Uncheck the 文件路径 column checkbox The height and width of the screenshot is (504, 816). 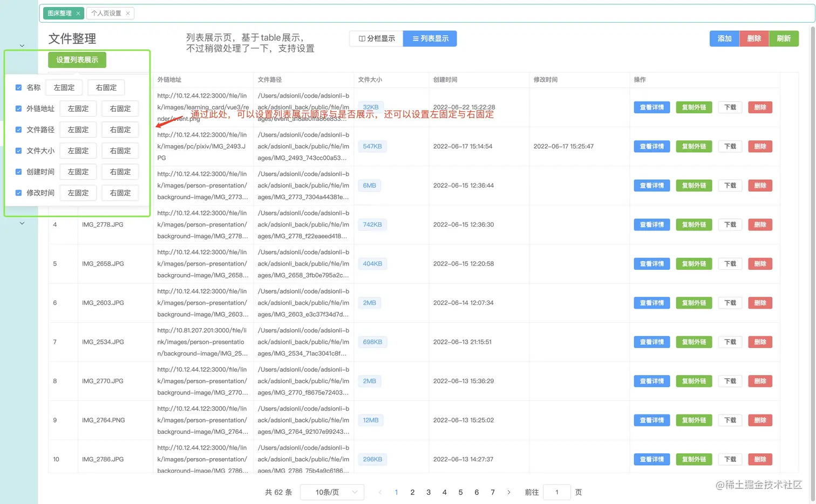19,130
